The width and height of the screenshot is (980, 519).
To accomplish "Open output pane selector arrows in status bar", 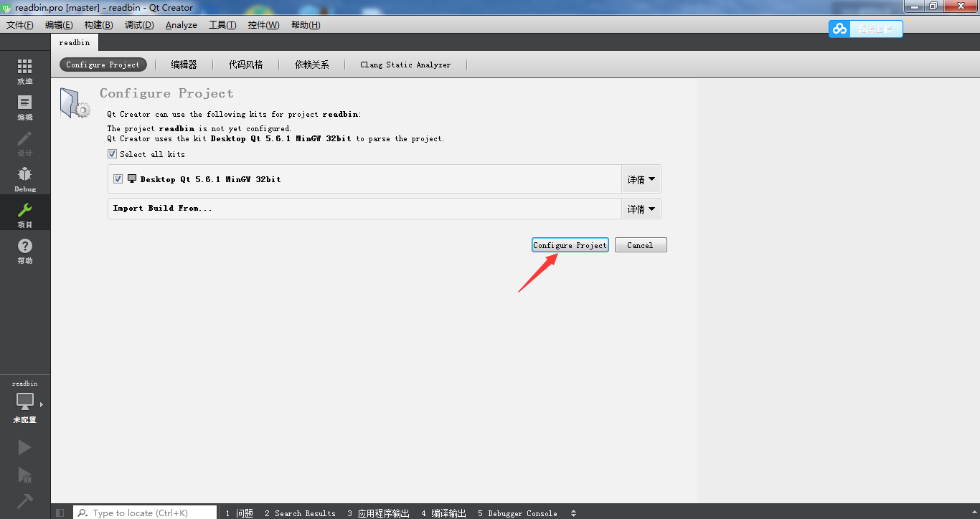I will 573,513.
